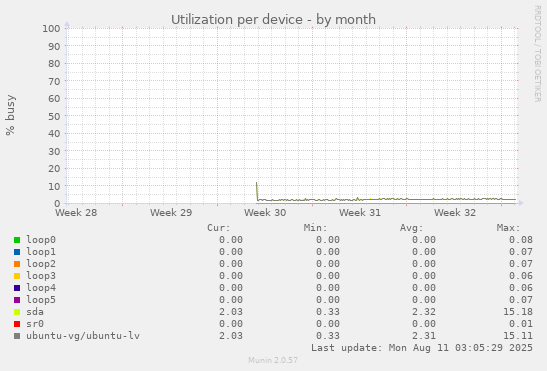Image resolution: width=547 pixels, height=371 pixels.
Task: Select the loop4 device label
Action: pyautogui.click(x=41, y=288)
